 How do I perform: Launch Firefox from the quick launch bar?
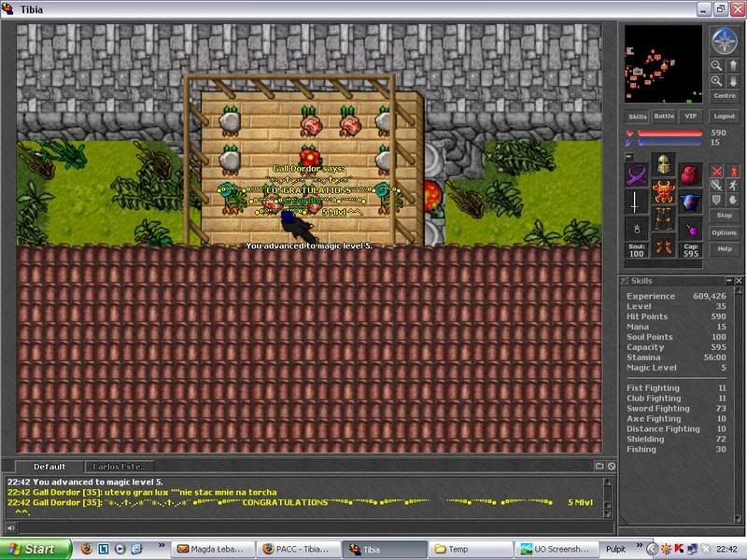(x=86, y=549)
